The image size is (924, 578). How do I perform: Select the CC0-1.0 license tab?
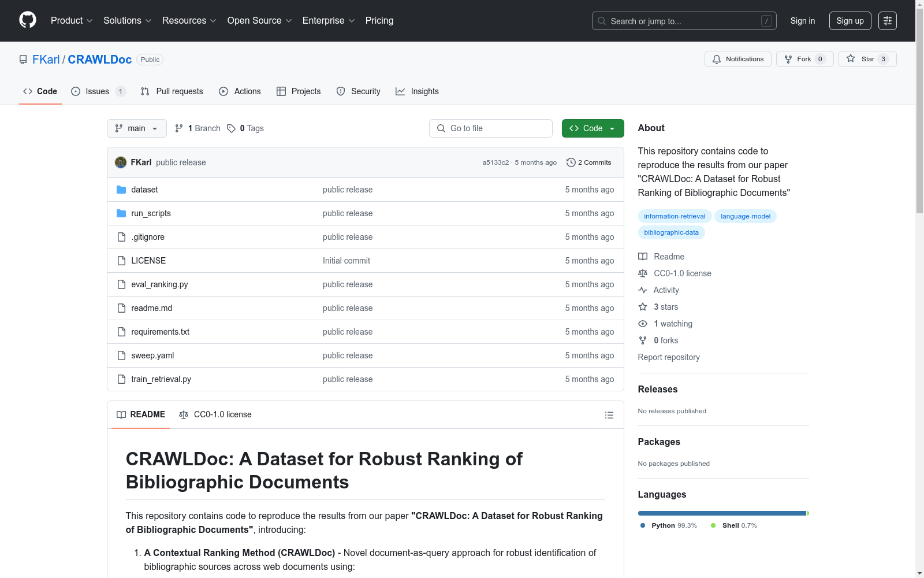tap(215, 414)
